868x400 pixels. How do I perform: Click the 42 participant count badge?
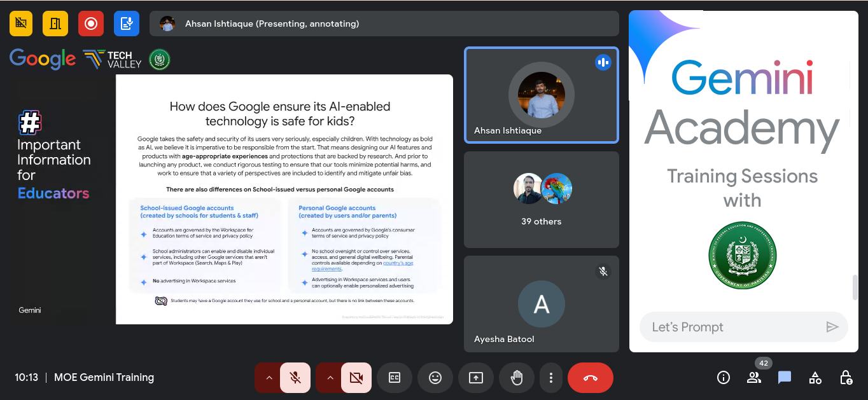pyautogui.click(x=764, y=363)
